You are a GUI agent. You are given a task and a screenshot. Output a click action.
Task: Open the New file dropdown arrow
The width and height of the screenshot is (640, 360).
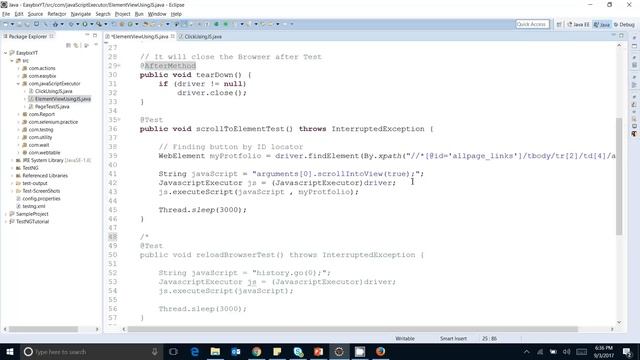pos(12,24)
